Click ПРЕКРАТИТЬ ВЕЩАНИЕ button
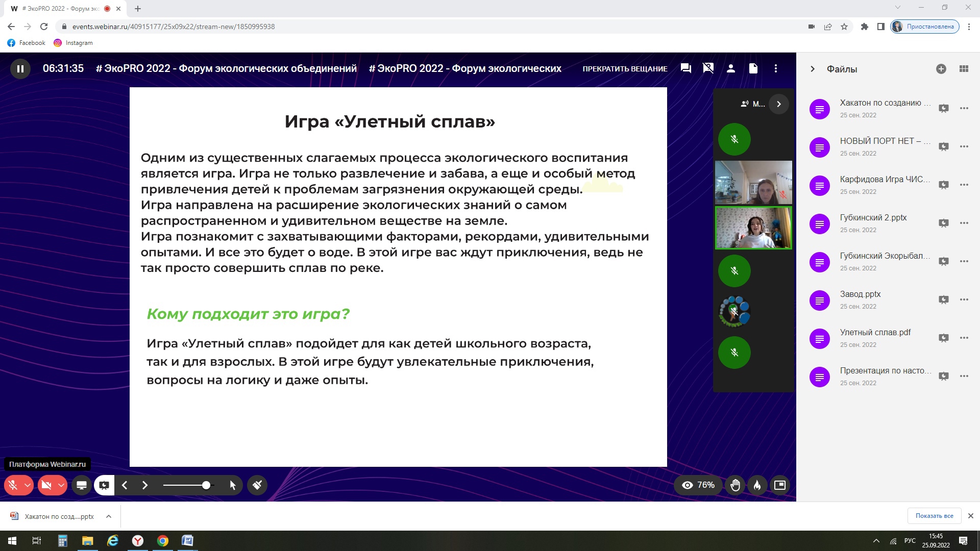 click(625, 69)
